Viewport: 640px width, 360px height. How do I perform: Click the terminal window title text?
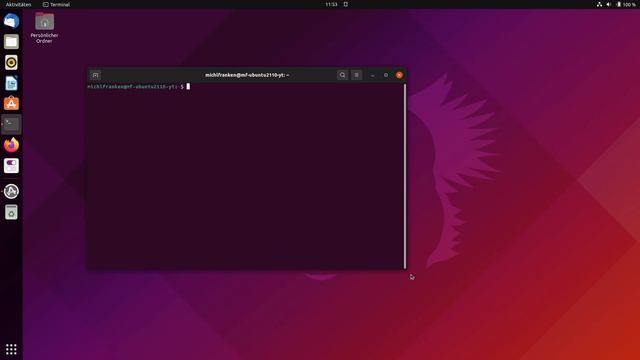pyautogui.click(x=247, y=75)
